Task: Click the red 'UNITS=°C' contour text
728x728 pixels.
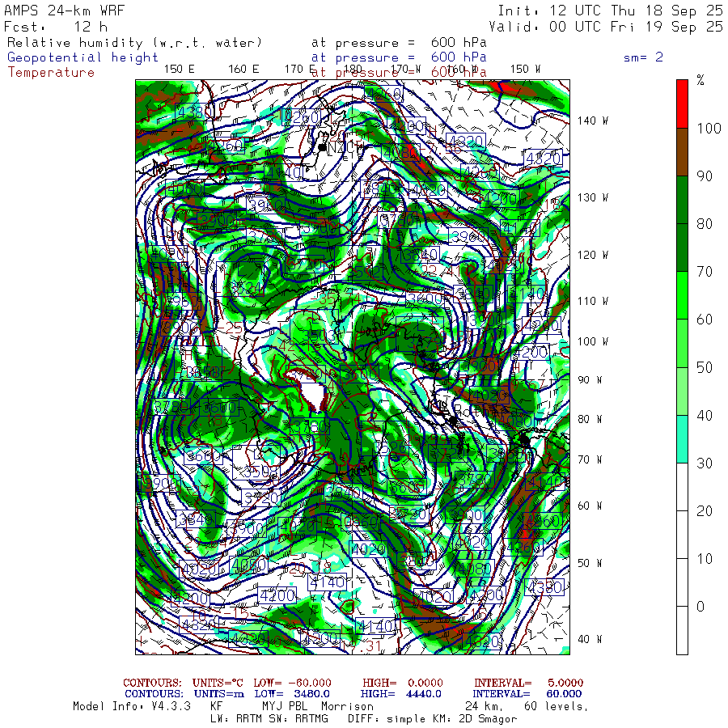Action: click(218, 683)
